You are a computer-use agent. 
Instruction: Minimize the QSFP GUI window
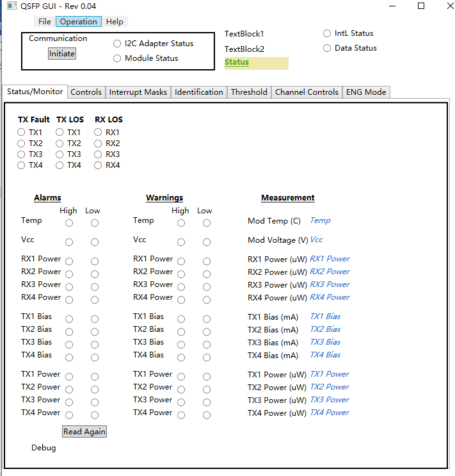click(392, 6)
